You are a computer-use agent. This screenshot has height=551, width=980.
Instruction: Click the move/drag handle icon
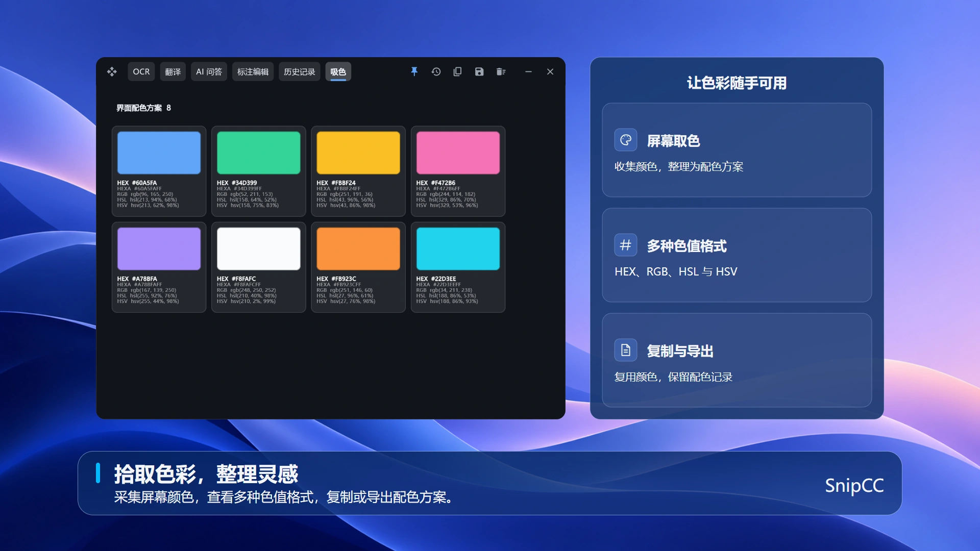click(x=112, y=72)
